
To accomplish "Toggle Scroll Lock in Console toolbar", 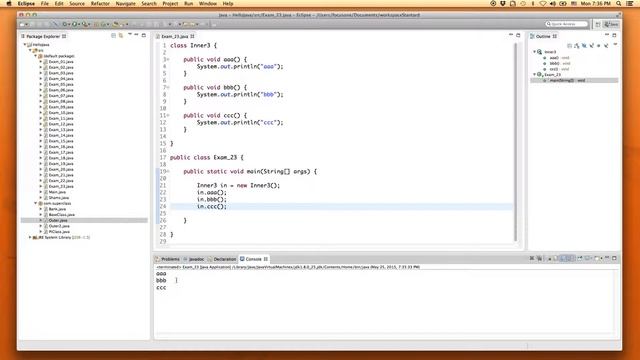I will [x=556, y=258].
